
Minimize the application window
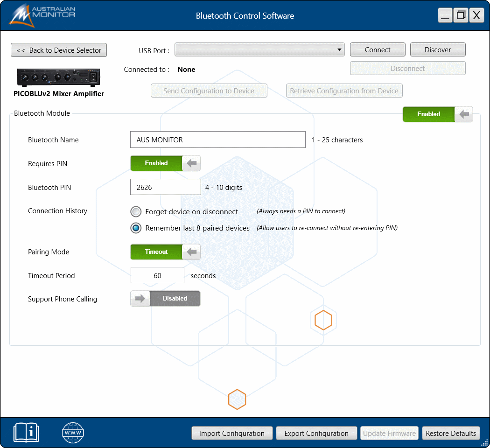point(445,15)
